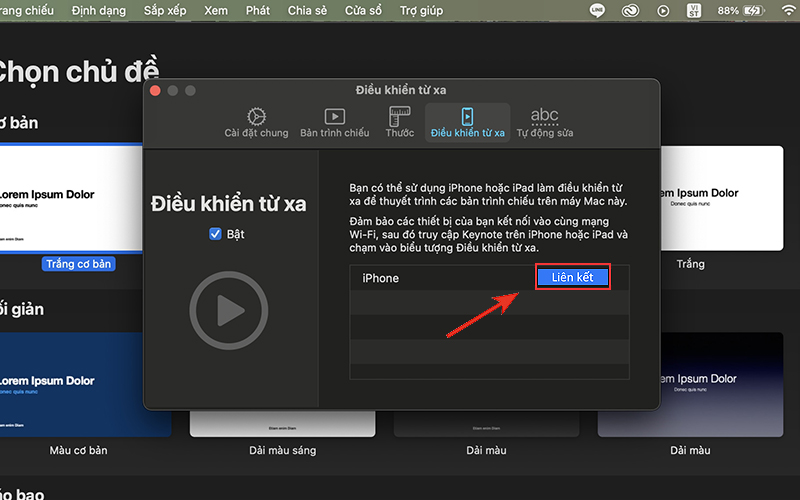Viewport: 800px width, 500px height.
Task: Open the Thước ruler preferences tab
Action: click(399, 123)
